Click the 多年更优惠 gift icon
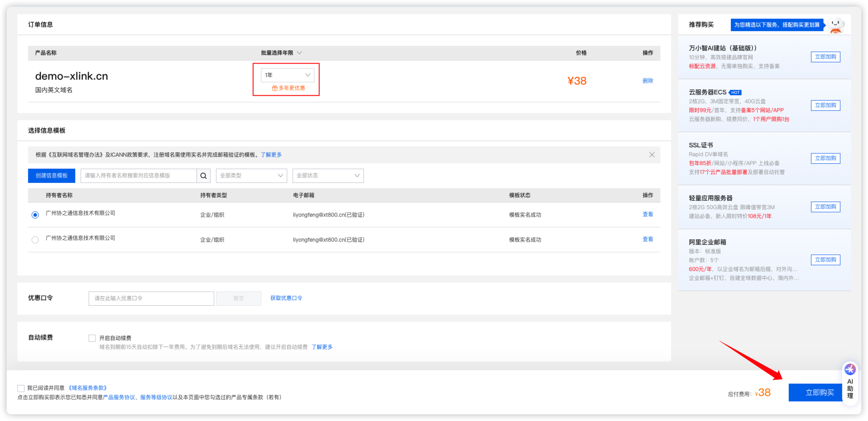Viewport: 868px width, 421px height. tap(274, 88)
